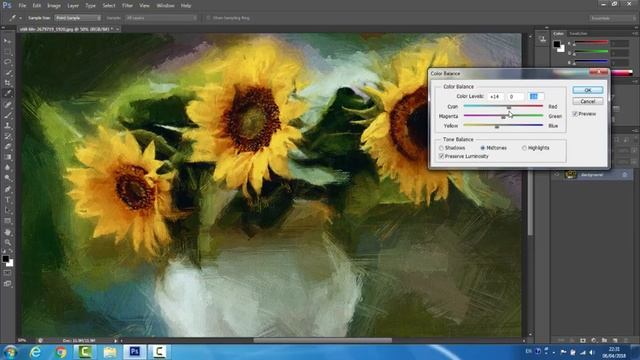Select the Brush tool
The image size is (640, 360).
point(8,115)
